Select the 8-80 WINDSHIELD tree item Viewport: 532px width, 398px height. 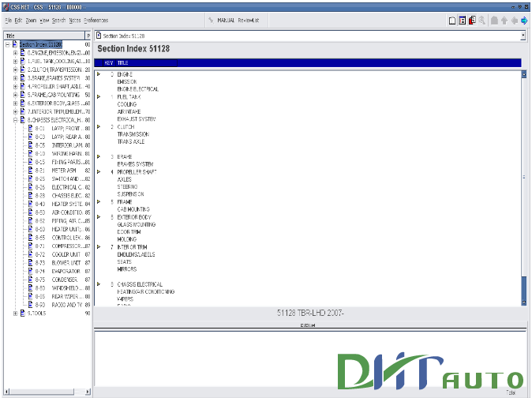[x=59, y=288]
